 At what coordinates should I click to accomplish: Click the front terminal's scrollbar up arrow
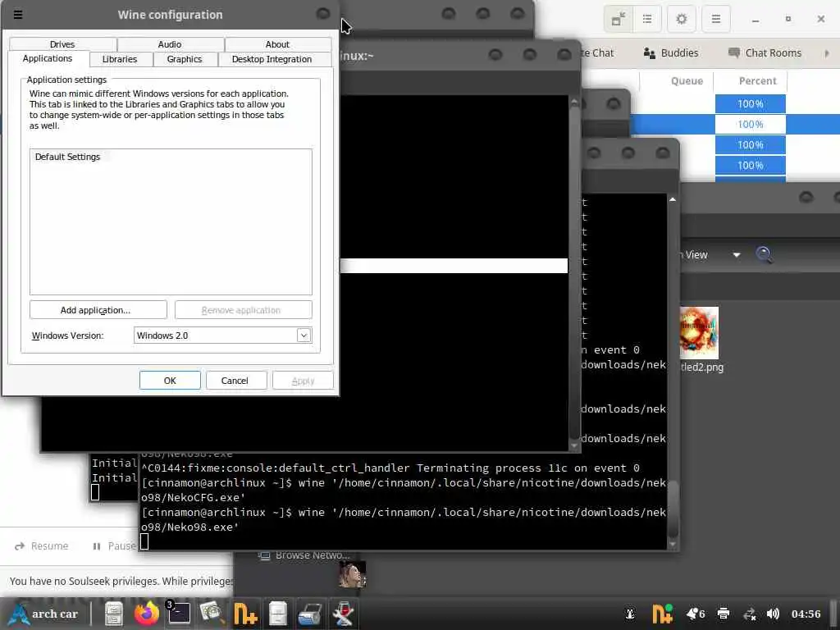[673, 199]
